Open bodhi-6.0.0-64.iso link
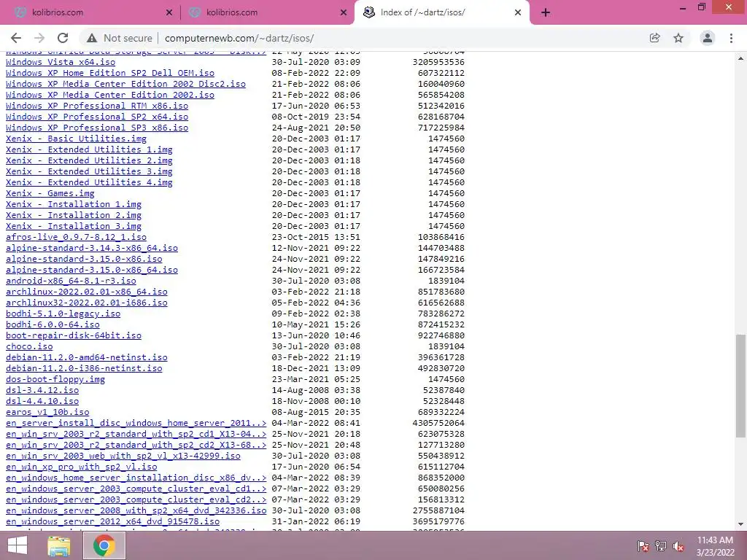747x560 pixels. point(53,324)
